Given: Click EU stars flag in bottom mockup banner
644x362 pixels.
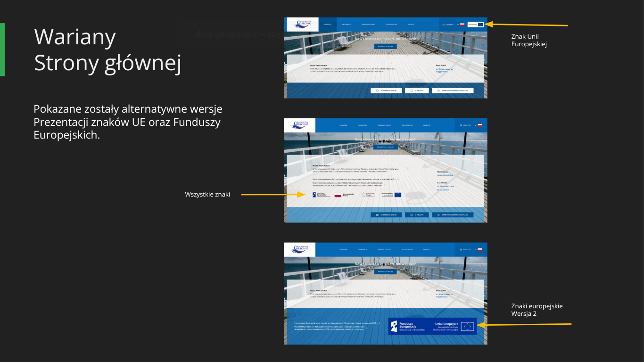Looking at the screenshot, I should (x=468, y=326).
